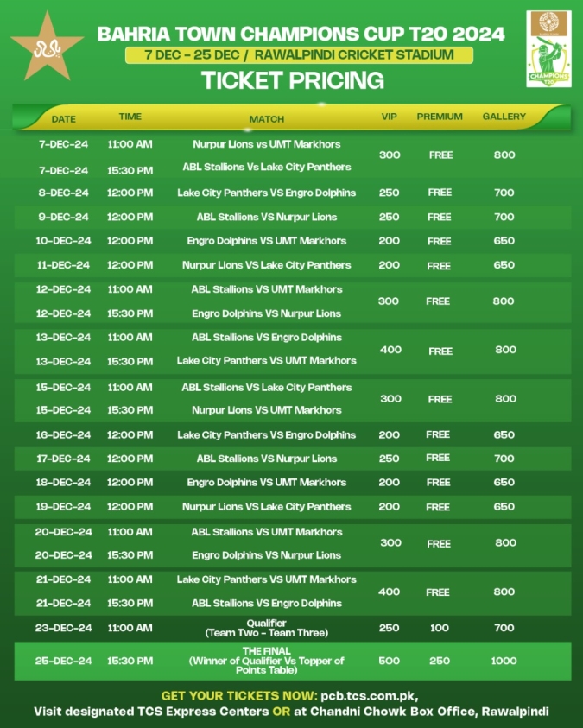The width and height of the screenshot is (583, 728).
Task: Click the 400 VIP price for 13-DEC matches
Action: pyautogui.click(x=391, y=350)
